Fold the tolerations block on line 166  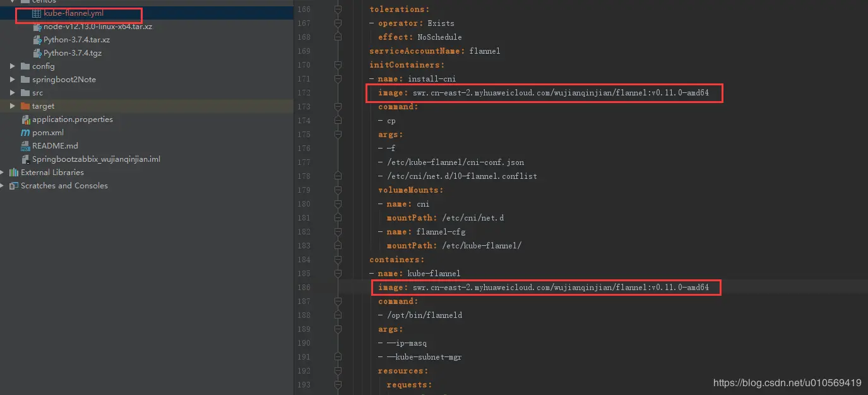338,9
